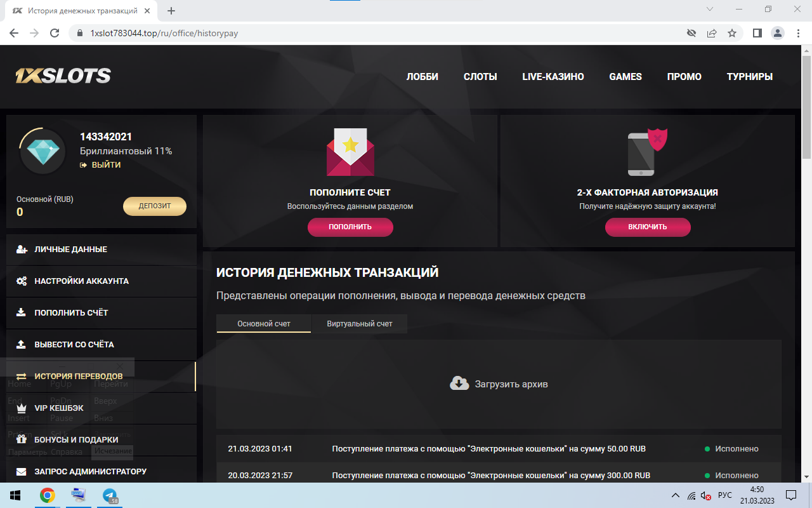This screenshot has width=812, height=508.
Task: Click the gold ДЕПОЗИТ button
Action: (155, 206)
